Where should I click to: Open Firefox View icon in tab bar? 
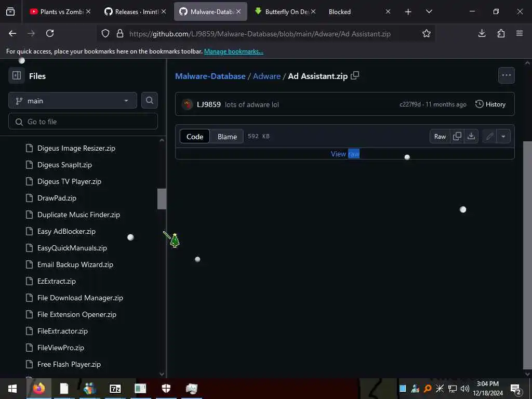pos(10,11)
